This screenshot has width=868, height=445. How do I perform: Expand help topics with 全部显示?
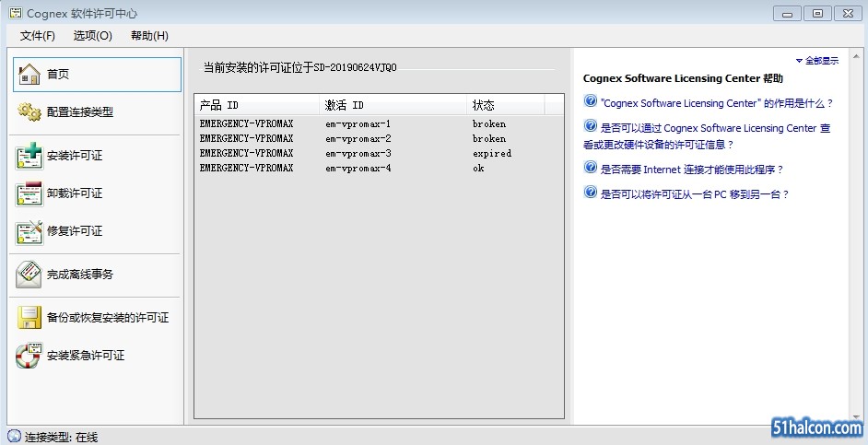click(817, 60)
